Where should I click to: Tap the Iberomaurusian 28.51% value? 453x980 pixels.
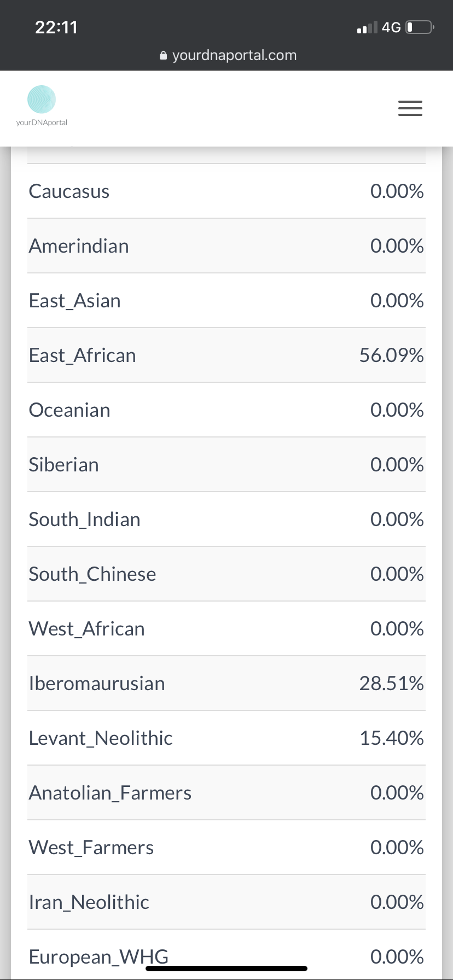pyautogui.click(x=392, y=684)
